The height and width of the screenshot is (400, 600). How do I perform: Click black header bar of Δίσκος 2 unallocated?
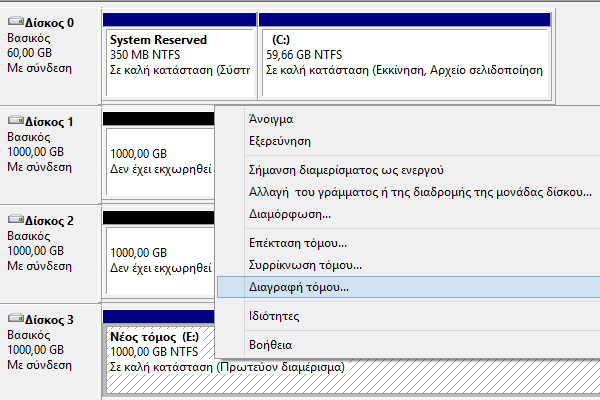(x=158, y=217)
